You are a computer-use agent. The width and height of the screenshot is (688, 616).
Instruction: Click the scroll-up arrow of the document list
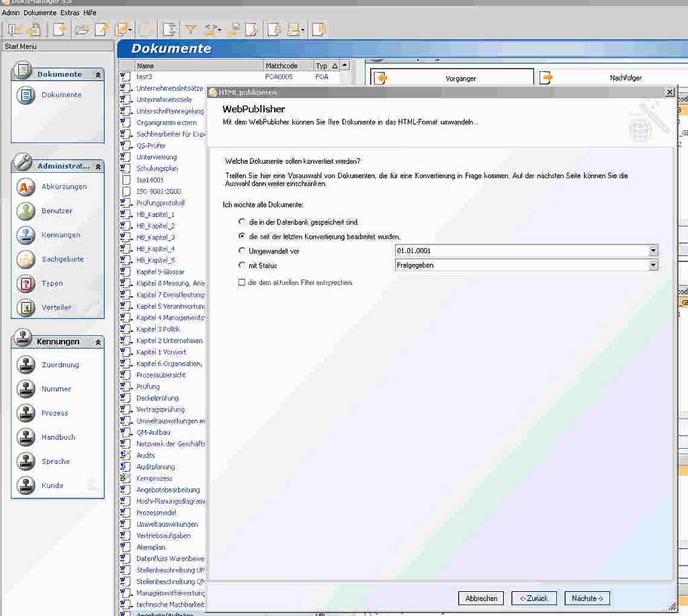click(x=345, y=65)
